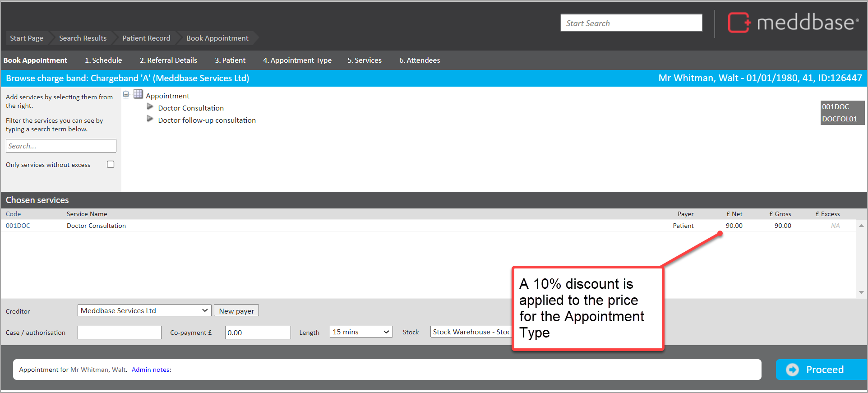Click the Co-payment amount field
Image resolution: width=868 pixels, height=393 pixels.
pyautogui.click(x=258, y=333)
